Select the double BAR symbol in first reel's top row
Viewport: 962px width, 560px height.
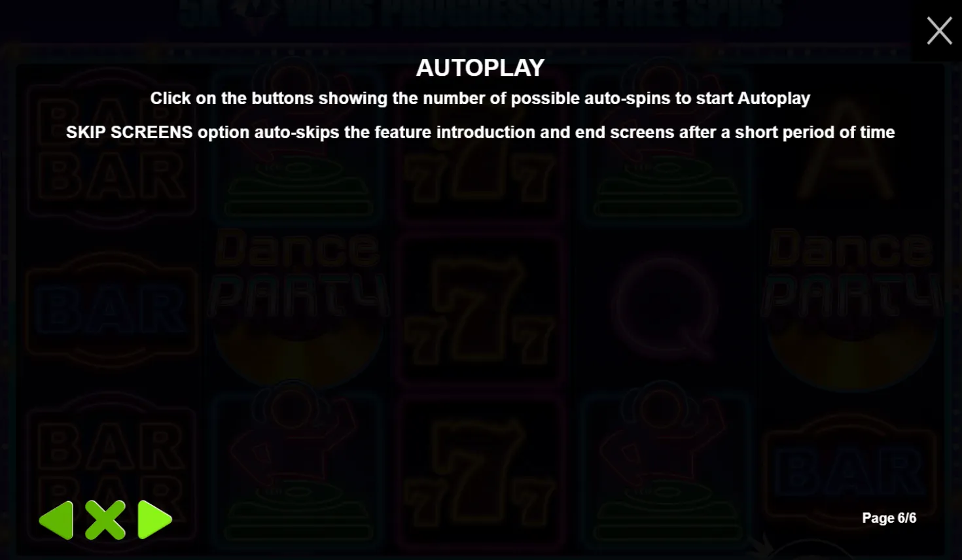click(111, 150)
